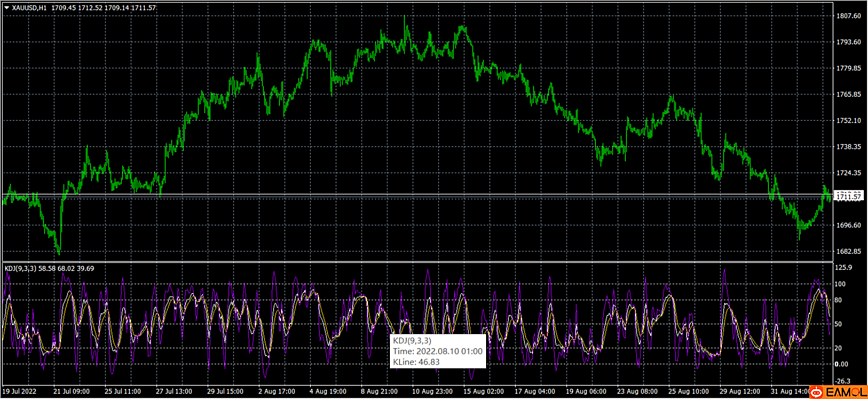
Task: Click the 2 Aug 17:00 time label
Action: click(x=277, y=392)
